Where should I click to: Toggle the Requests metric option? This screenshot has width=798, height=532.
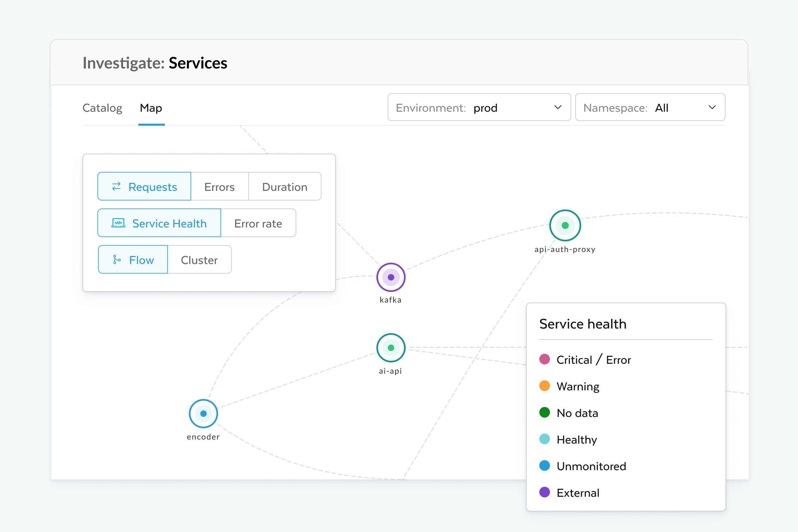coord(144,186)
